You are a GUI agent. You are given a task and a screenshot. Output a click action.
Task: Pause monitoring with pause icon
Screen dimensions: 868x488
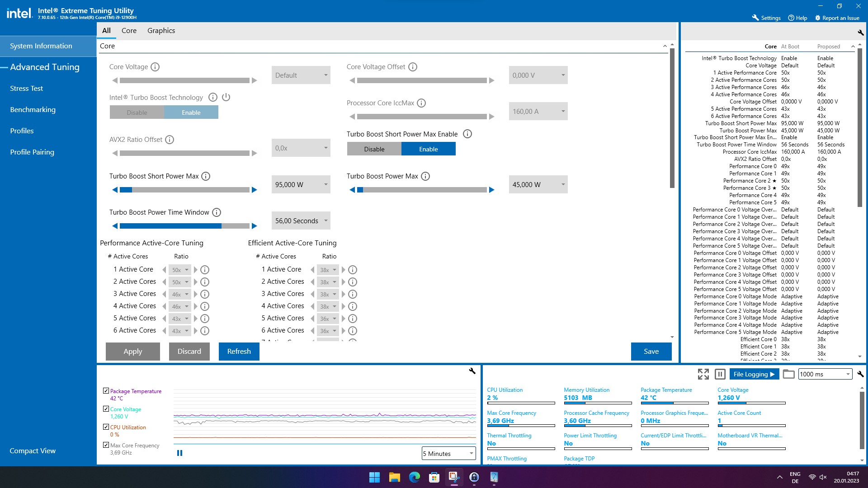(x=720, y=374)
